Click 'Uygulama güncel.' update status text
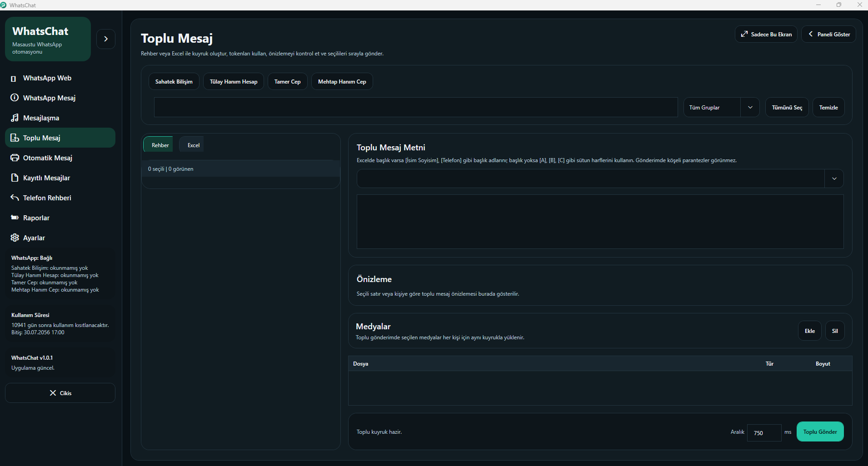Image resolution: width=868 pixels, height=466 pixels. point(33,368)
